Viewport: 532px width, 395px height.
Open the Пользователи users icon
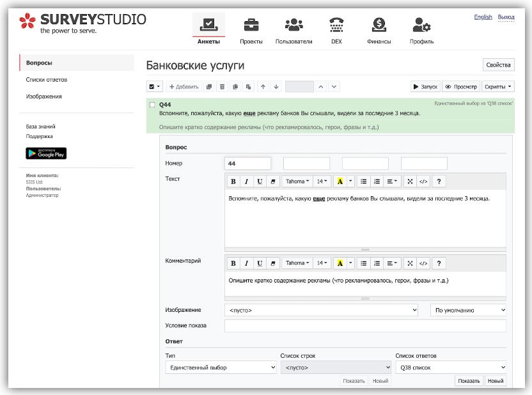point(294,25)
